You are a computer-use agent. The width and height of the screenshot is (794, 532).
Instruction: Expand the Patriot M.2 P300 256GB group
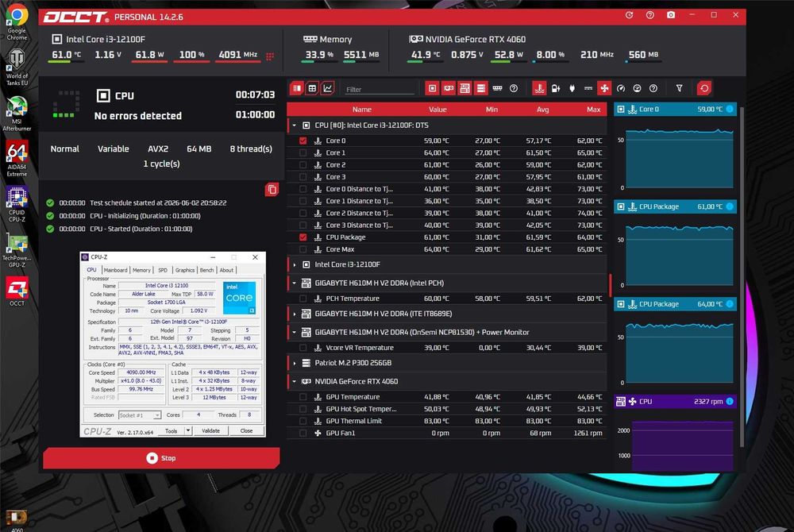tap(295, 363)
